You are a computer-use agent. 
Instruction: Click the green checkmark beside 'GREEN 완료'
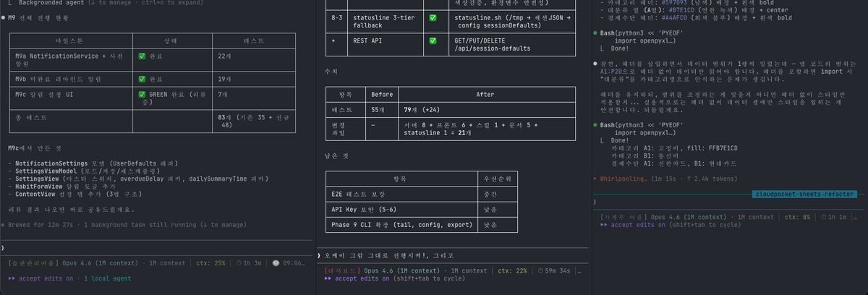pos(142,94)
